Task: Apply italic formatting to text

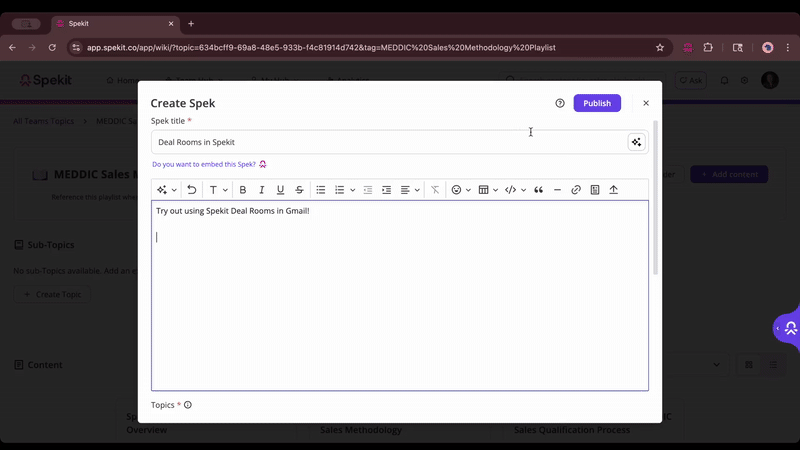Action: [262, 190]
